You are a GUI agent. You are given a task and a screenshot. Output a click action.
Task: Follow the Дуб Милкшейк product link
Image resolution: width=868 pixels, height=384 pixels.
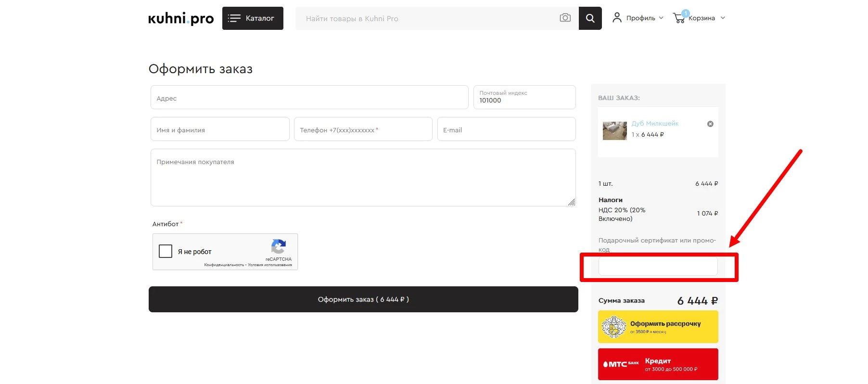point(655,124)
